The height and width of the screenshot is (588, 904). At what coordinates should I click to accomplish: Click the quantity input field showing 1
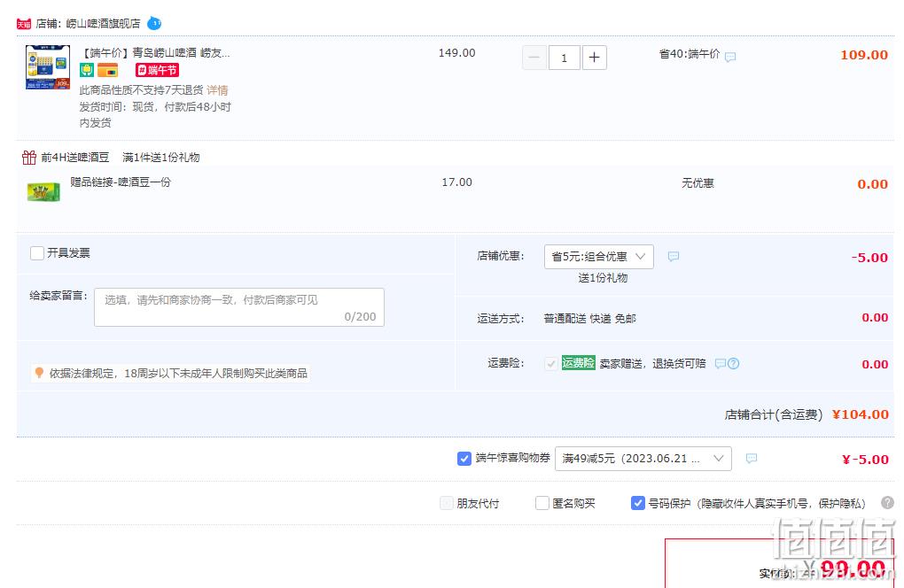click(564, 58)
